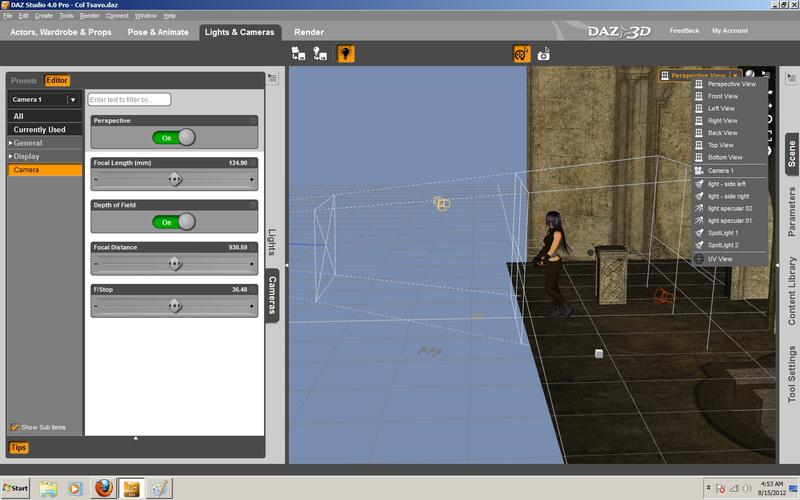Click right pane collapse arrow beside viewport
The width and height of the screenshot is (800, 500).
[777, 265]
